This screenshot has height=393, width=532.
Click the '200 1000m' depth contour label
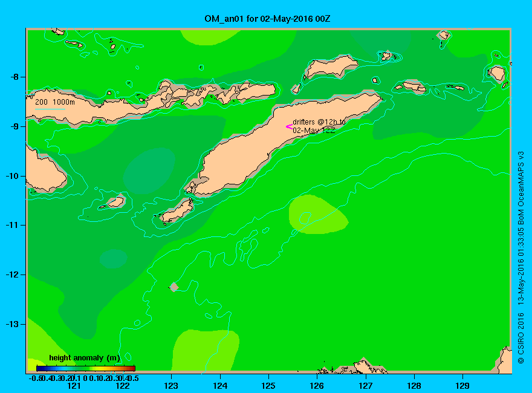click(55, 102)
